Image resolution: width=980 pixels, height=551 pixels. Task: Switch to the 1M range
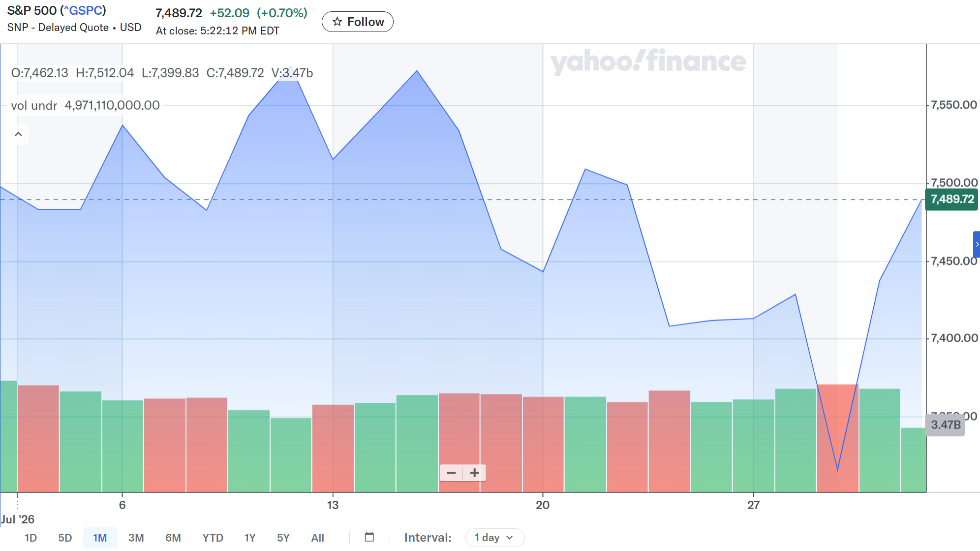tap(100, 538)
